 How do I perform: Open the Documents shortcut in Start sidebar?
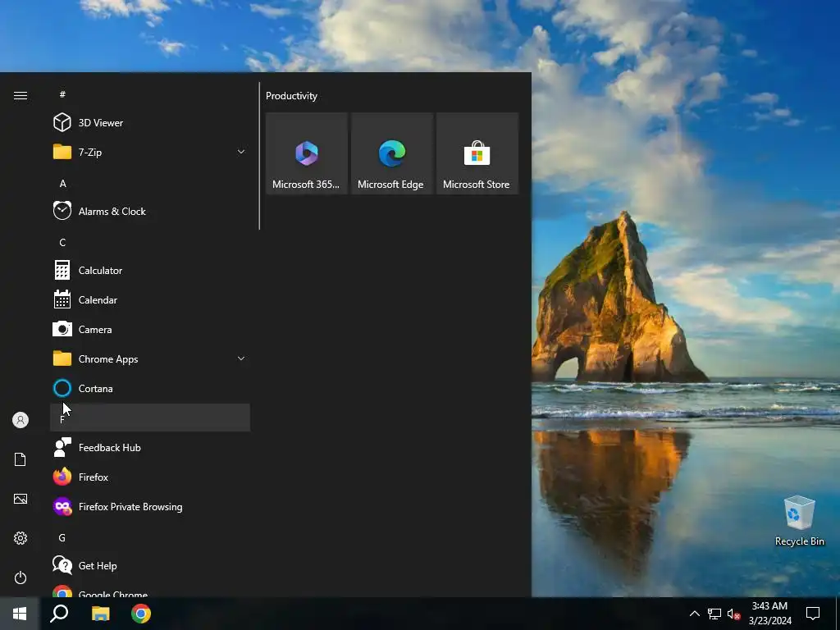point(21,459)
